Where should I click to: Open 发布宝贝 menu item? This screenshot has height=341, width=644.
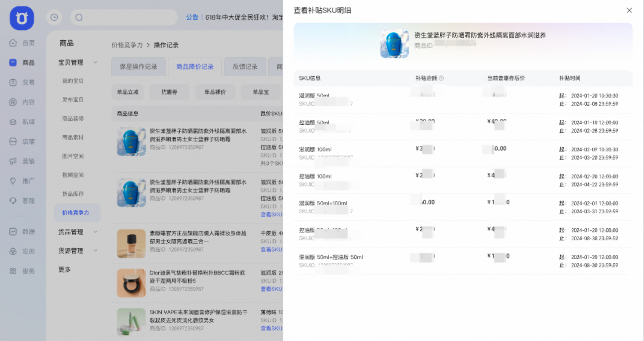coord(73,99)
